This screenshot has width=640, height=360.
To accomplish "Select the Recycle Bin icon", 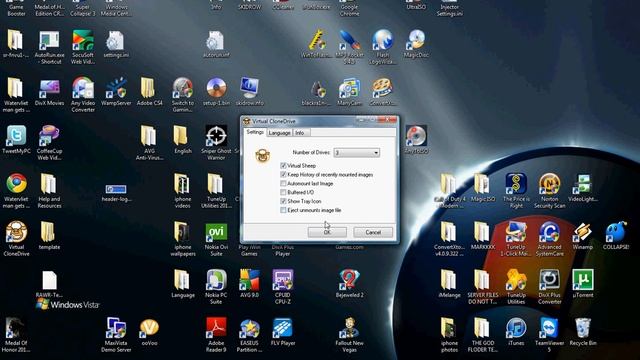I will pos(583,332).
